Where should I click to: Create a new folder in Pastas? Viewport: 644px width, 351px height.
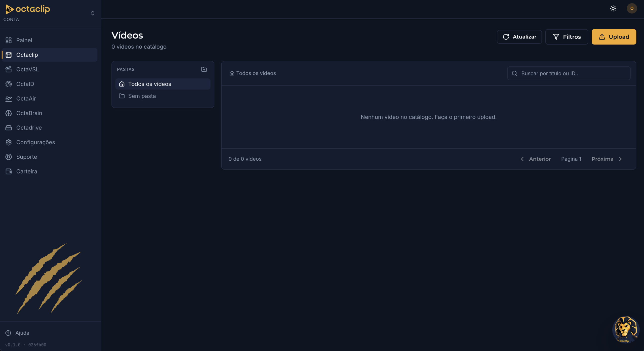tap(204, 69)
